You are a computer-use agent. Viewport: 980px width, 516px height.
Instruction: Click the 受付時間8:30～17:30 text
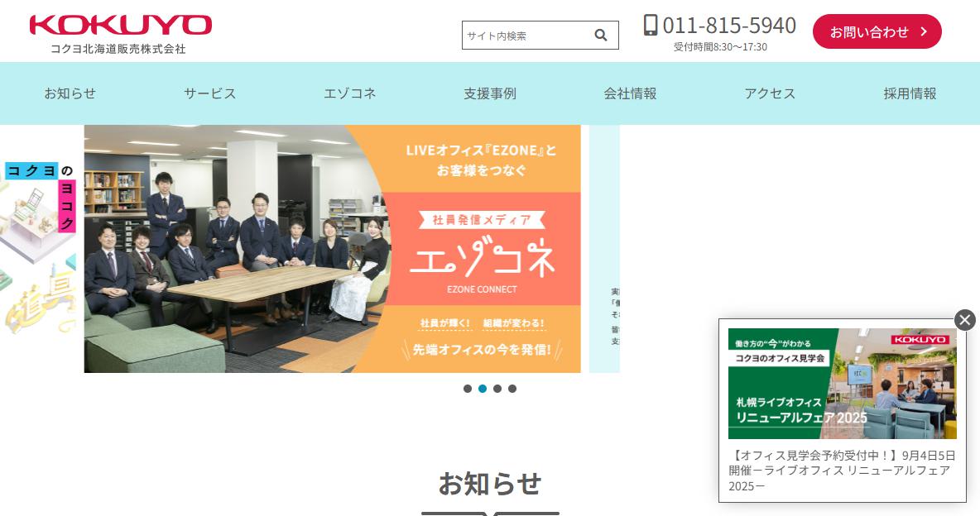(720, 47)
